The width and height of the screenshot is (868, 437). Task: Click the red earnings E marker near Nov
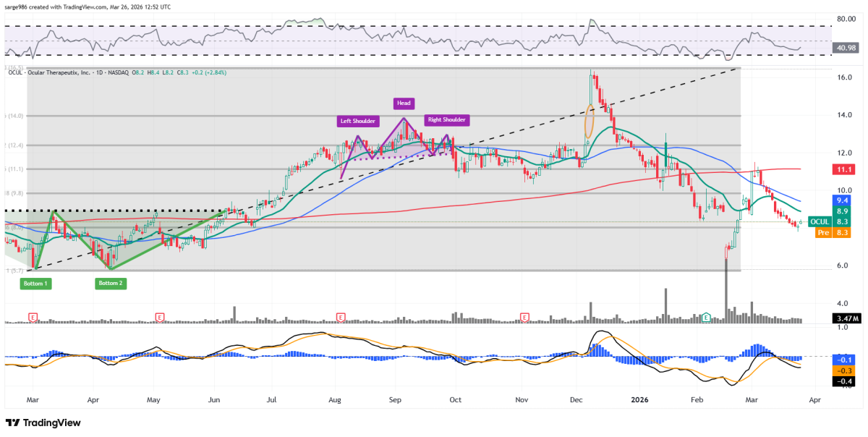pyautogui.click(x=524, y=318)
